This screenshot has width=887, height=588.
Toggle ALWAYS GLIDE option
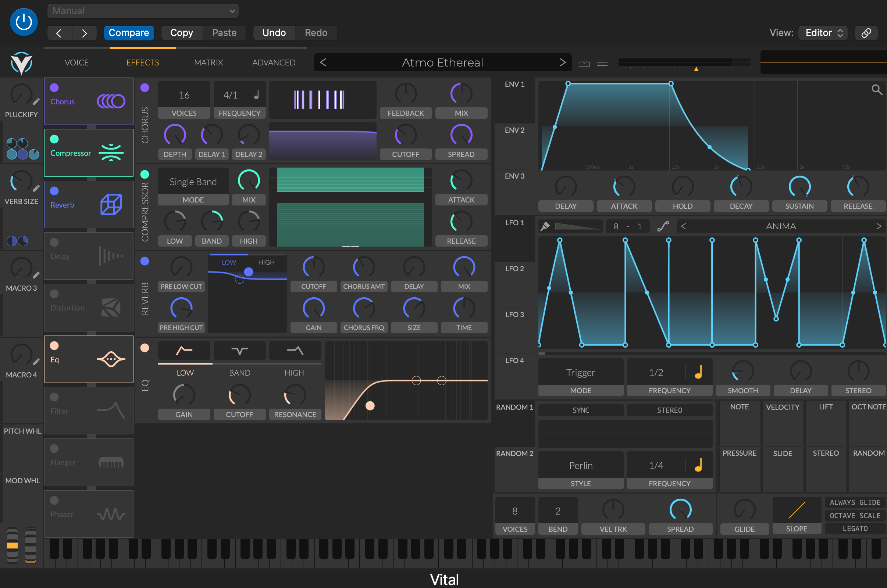pos(855,502)
